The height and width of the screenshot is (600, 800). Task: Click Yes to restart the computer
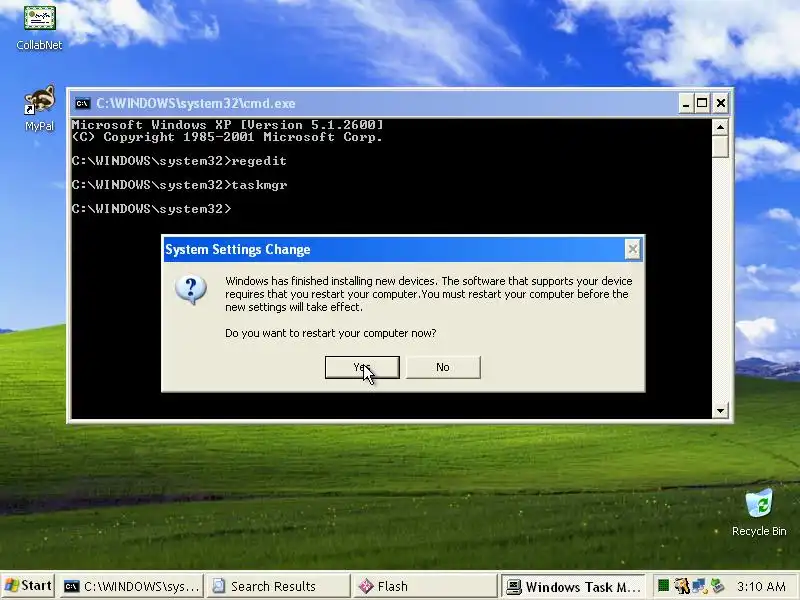click(362, 367)
